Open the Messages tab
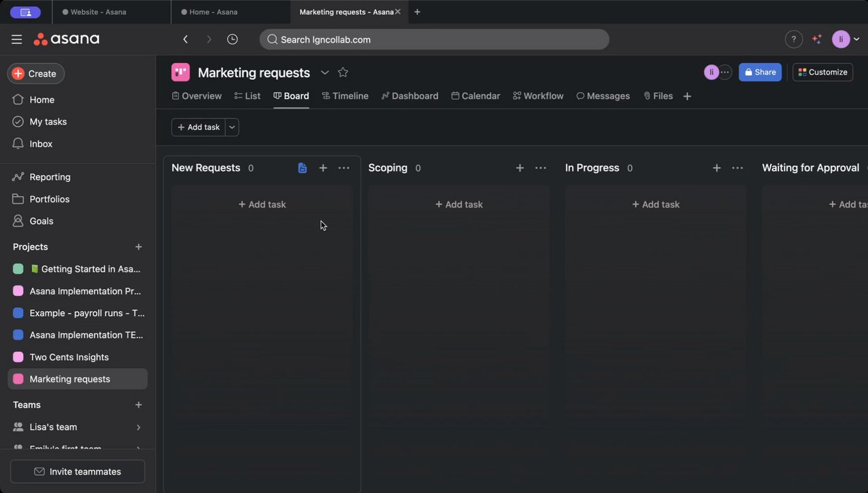 pyautogui.click(x=604, y=96)
